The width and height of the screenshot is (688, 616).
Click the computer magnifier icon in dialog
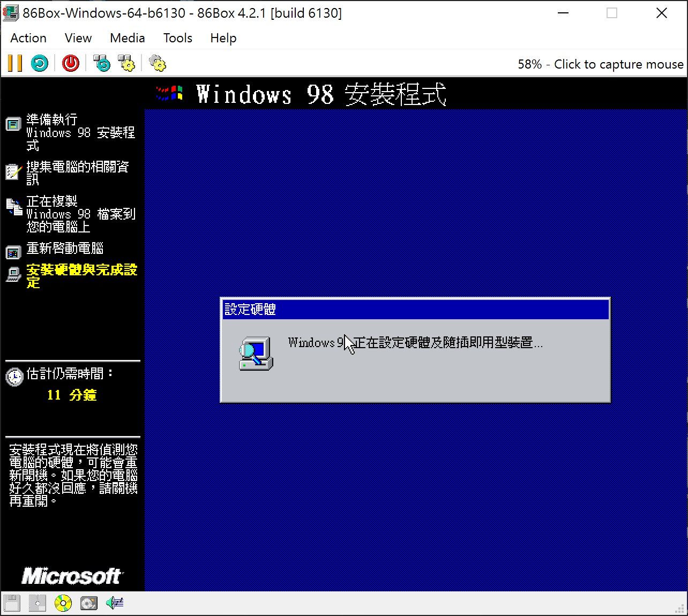click(256, 354)
